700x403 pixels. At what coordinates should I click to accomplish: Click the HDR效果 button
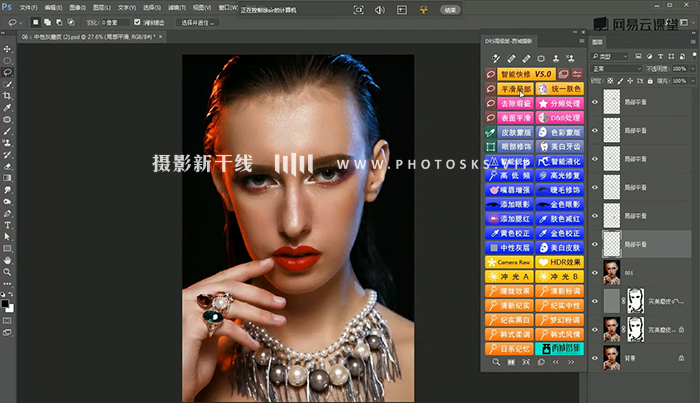559,262
